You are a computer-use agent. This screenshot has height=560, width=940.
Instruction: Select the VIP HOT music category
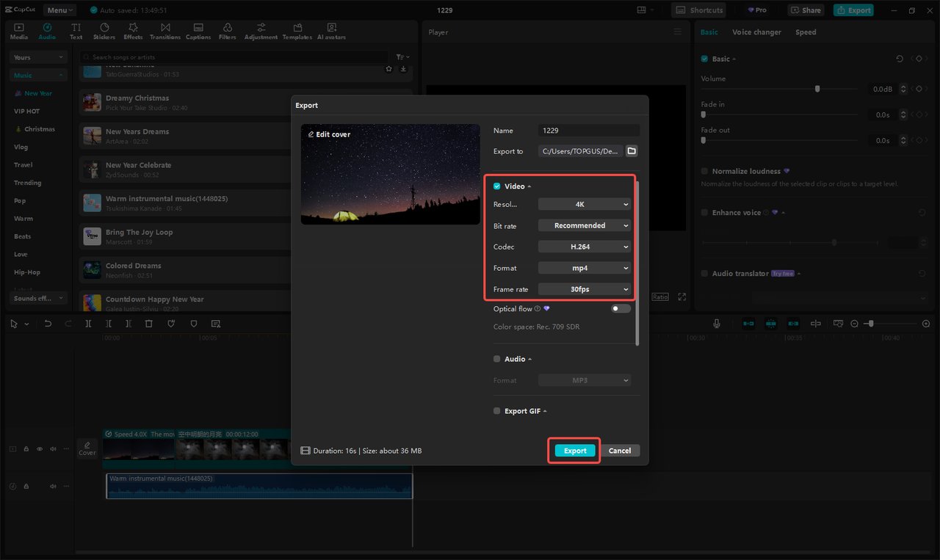click(x=26, y=111)
